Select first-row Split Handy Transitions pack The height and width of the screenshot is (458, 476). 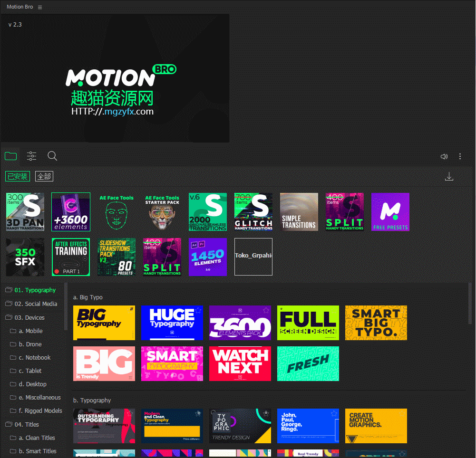[x=345, y=212]
